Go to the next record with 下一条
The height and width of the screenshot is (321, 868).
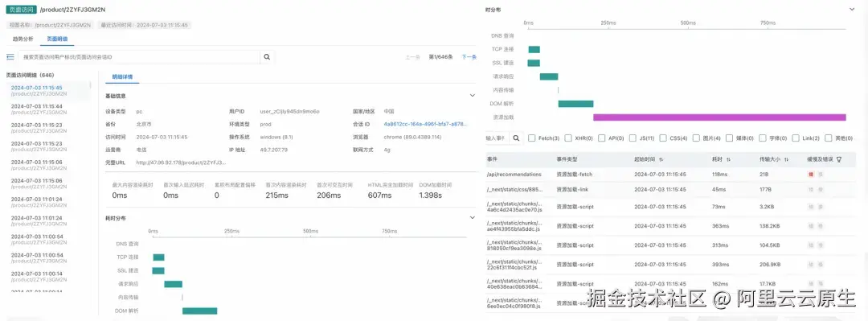click(469, 56)
